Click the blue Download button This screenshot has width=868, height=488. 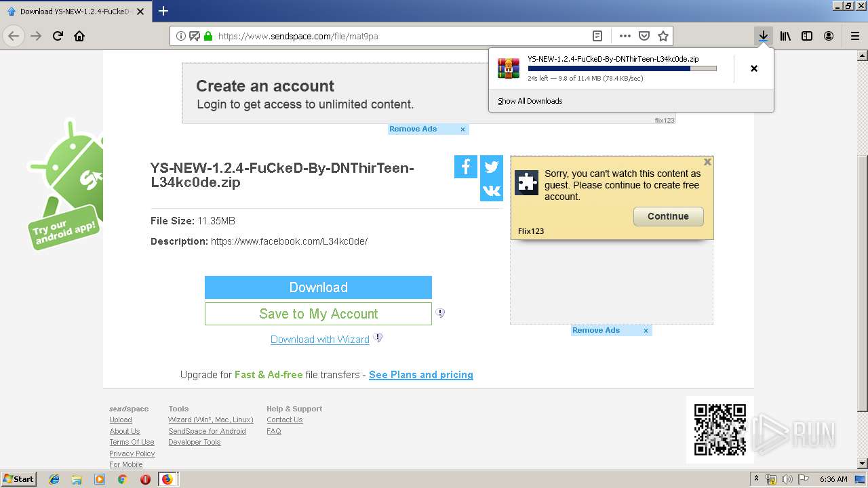[318, 287]
